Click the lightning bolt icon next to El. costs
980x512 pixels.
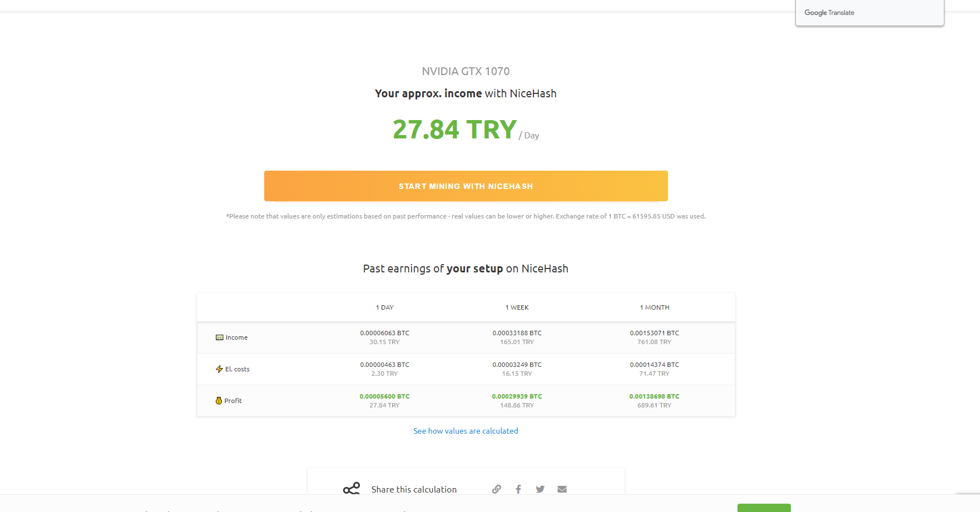[219, 369]
